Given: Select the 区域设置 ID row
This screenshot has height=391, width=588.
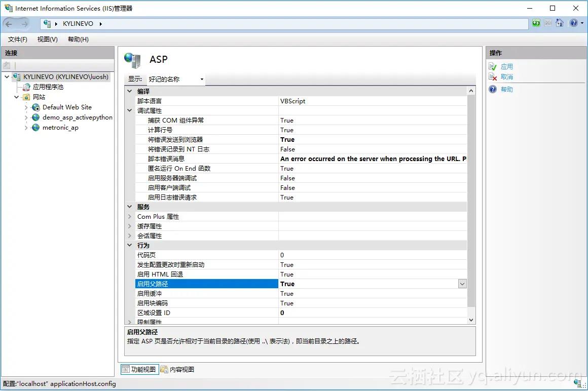Looking at the screenshot, I should (x=301, y=312).
